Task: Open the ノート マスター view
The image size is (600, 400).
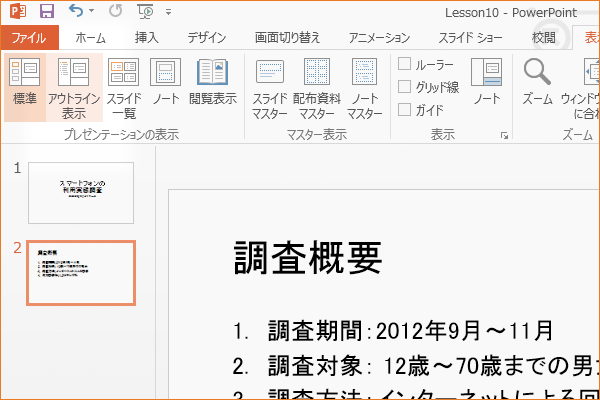Action: [364, 88]
